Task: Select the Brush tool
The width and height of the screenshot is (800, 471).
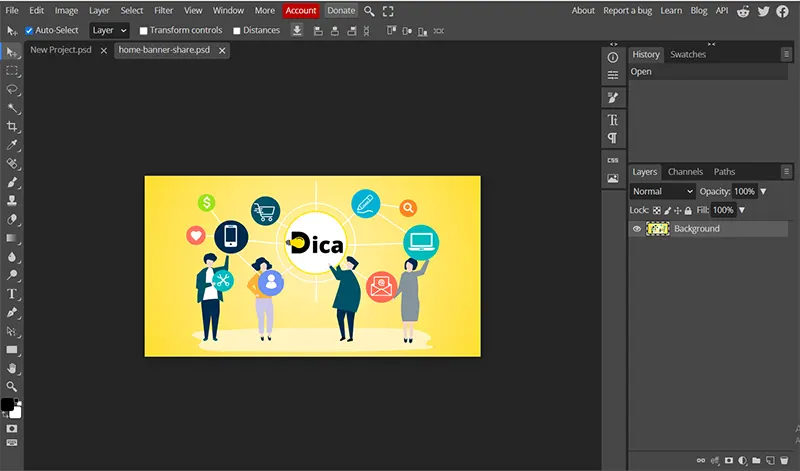Action: [12, 183]
